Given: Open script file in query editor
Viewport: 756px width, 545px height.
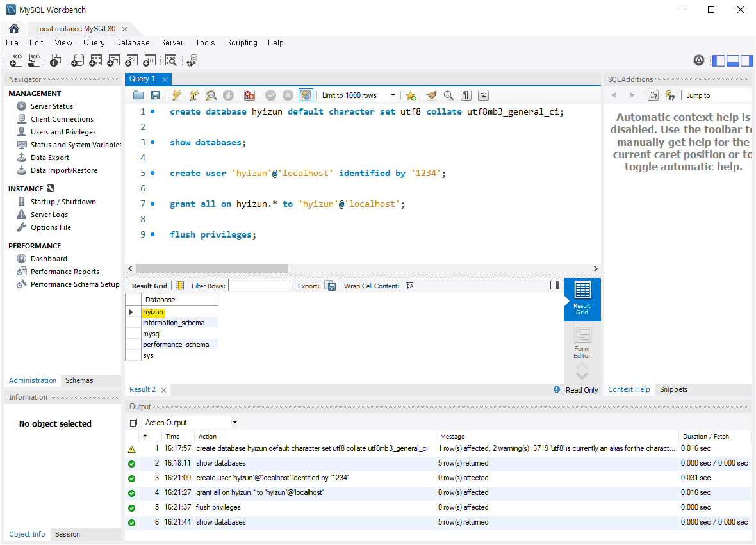Looking at the screenshot, I should pyautogui.click(x=138, y=95).
